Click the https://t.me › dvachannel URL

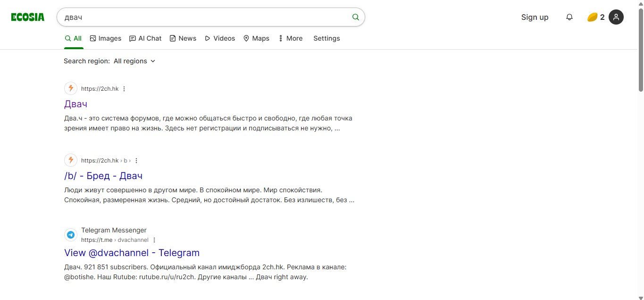pyautogui.click(x=115, y=240)
